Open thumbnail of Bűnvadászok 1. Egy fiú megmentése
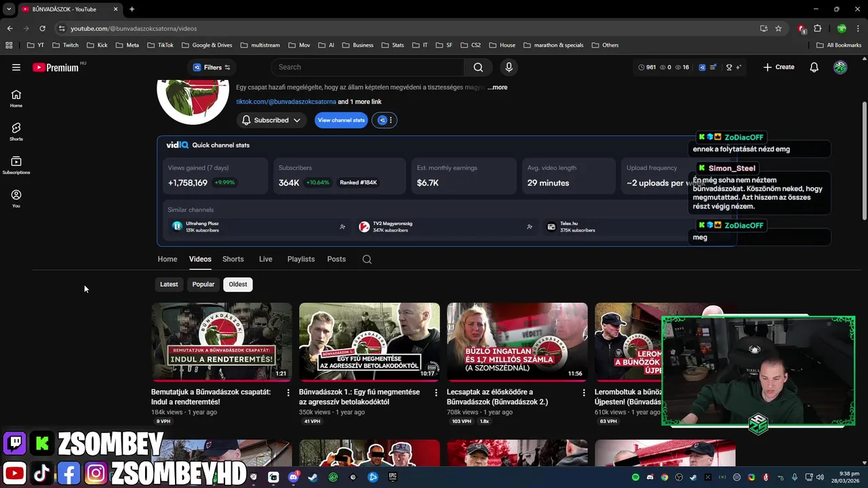 (370, 342)
